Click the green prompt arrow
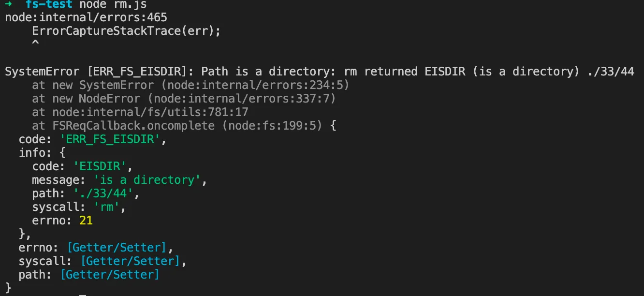 coord(8,4)
